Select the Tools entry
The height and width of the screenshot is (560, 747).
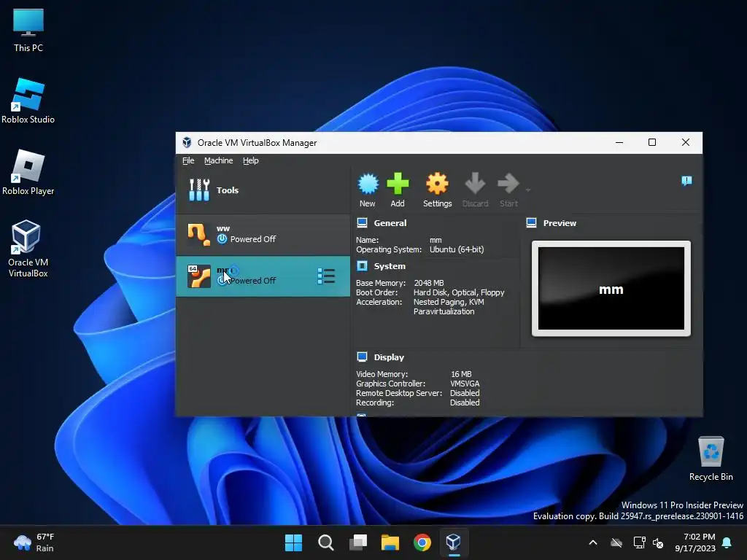point(263,190)
